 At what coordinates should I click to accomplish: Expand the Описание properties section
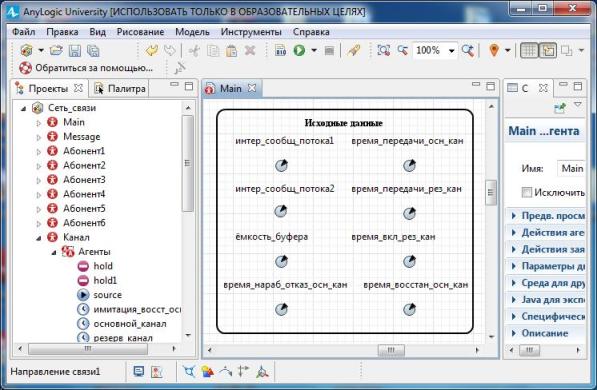[544, 333]
